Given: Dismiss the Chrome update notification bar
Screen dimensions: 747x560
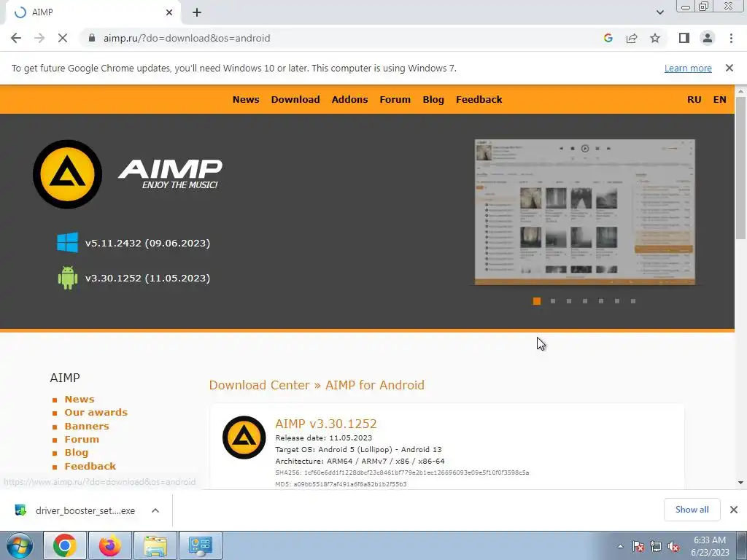Looking at the screenshot, I should tap(729, 68).
